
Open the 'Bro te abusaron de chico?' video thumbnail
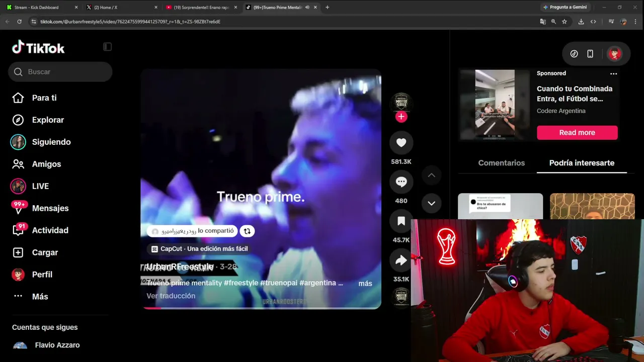click(x=500, y=206)
